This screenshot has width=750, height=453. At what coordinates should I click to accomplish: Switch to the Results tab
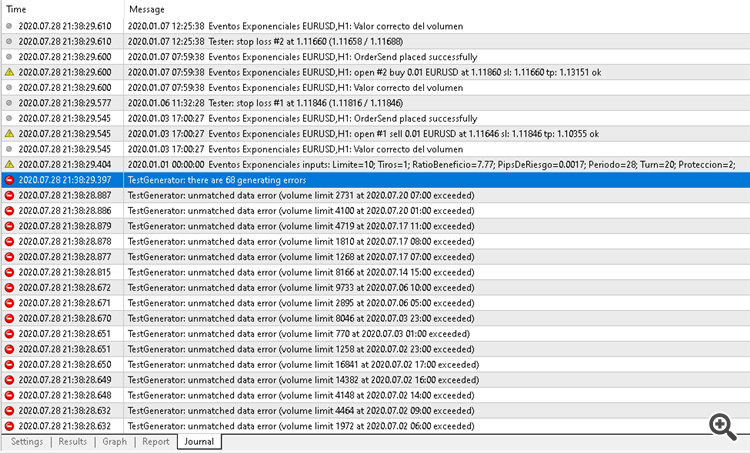(x=73, y=442)
